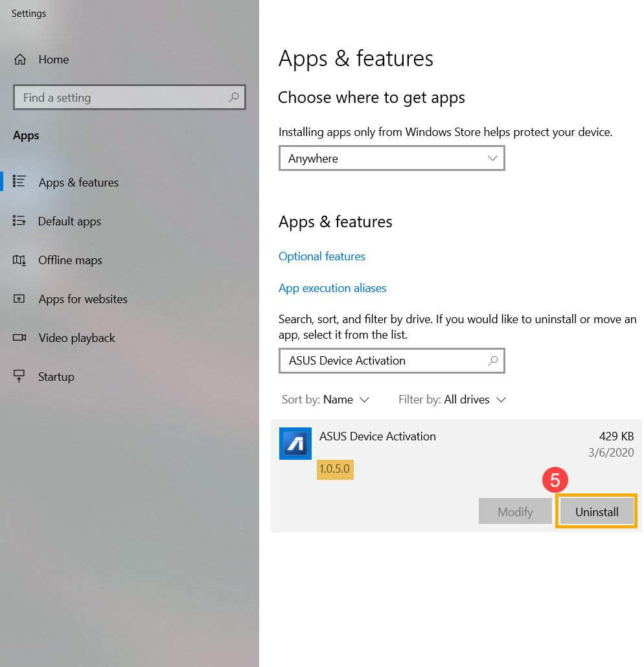Select the ASUS Device Activation app name
644x667 pixels.
[x=378, y=436]
